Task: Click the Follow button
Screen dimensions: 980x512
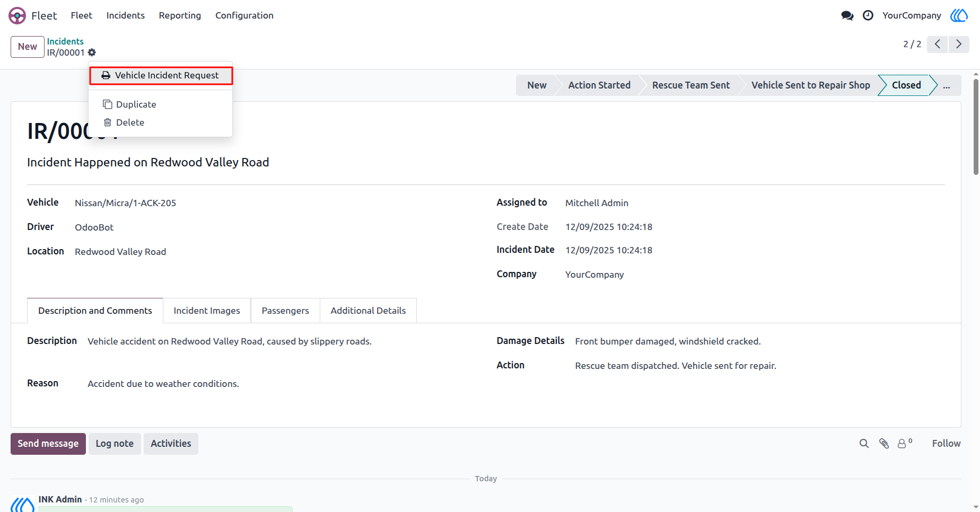Action: click(x=946, y=444)
